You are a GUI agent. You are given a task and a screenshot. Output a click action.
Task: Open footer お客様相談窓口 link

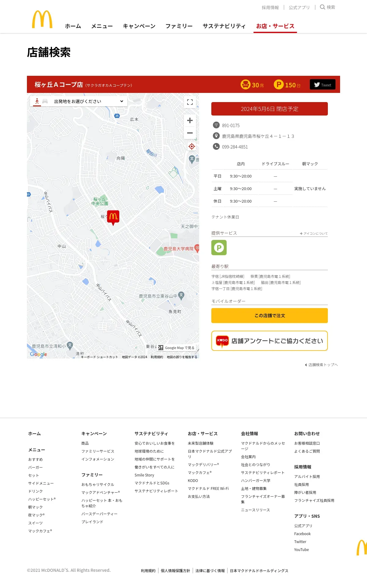pos(307,443)
